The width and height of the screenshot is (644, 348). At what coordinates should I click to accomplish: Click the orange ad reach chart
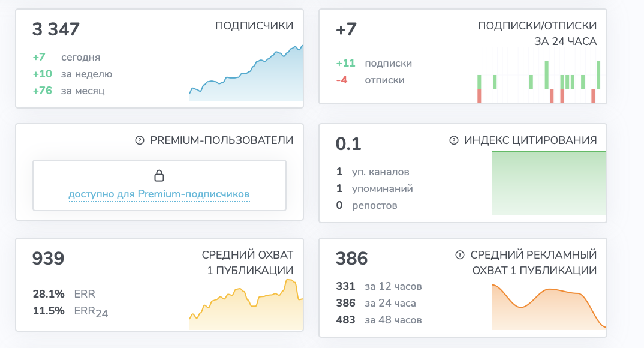(549, 307)
